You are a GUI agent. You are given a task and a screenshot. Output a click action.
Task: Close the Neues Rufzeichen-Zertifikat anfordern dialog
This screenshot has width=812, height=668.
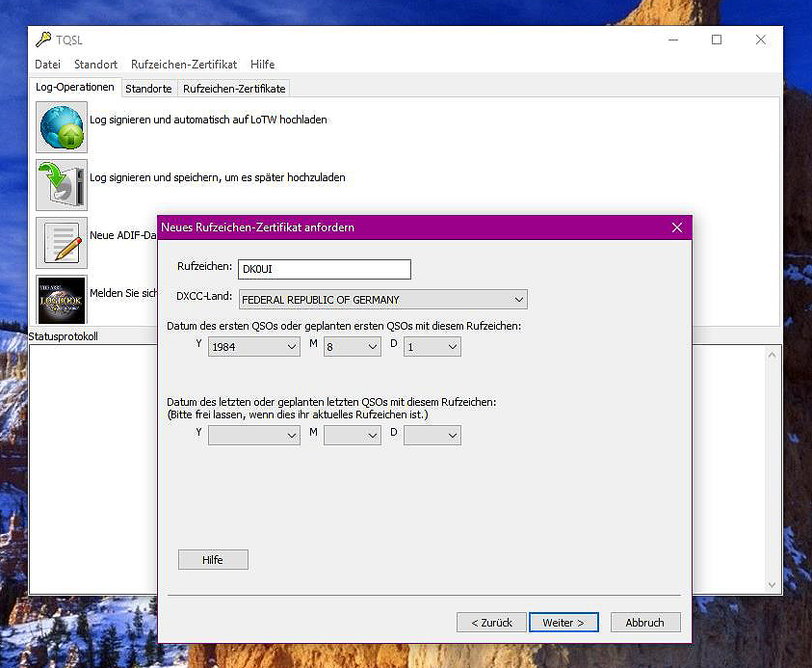click(677, 227)
